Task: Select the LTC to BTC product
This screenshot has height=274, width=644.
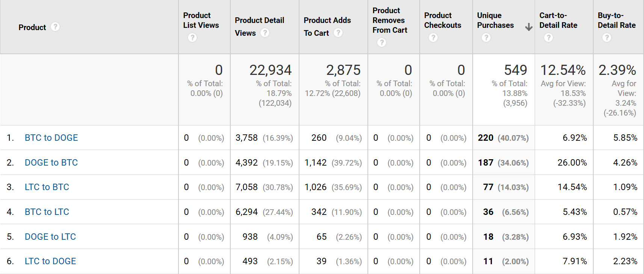Action: pyautogui.click(x=47, y=187)
